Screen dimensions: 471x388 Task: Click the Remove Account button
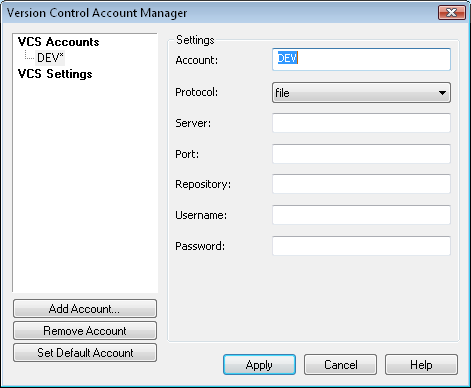[85, 331]
